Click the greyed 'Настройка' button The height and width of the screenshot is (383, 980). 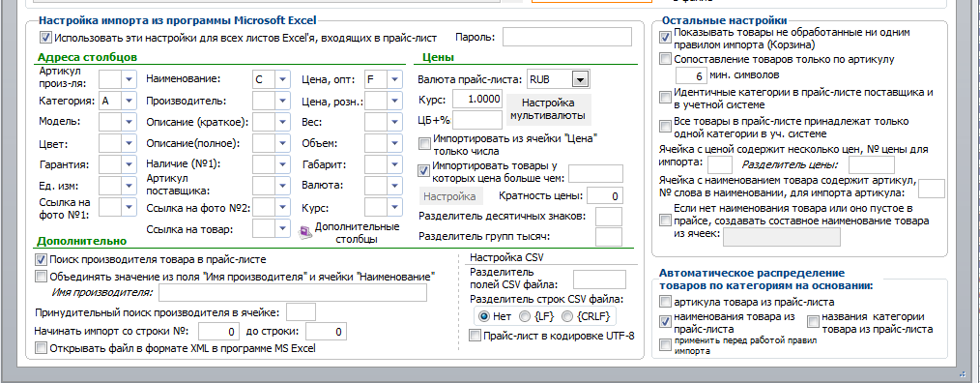[x=450, y=196]
